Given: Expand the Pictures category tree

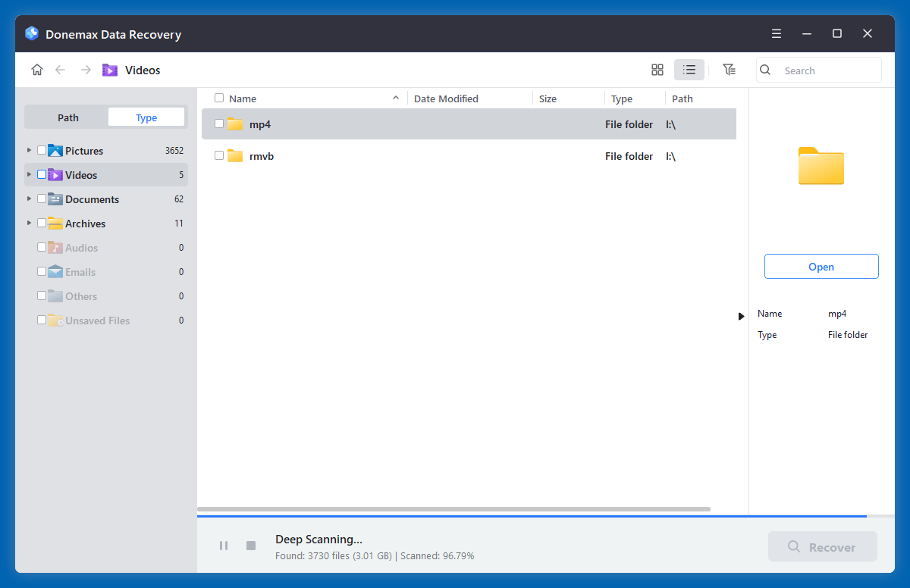Looking at the screenshot, I should click(28, 150).
